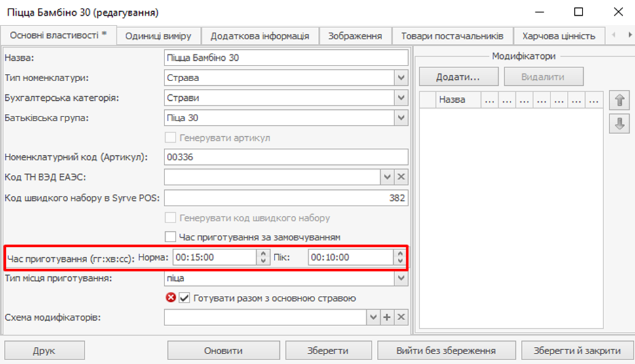Add new modifier scheme with plus icon
The image size is (635, 364).
click(x=387, y=317)
